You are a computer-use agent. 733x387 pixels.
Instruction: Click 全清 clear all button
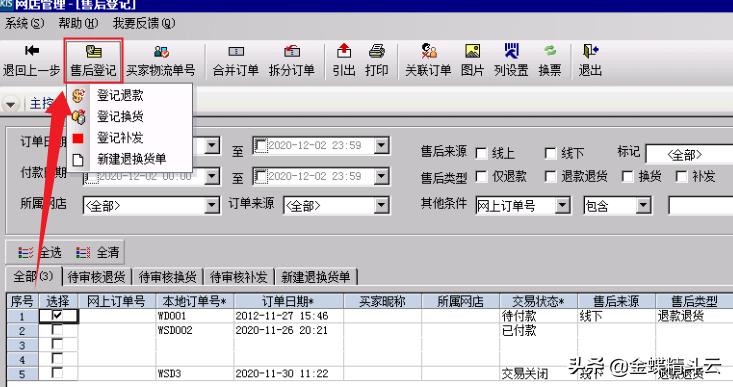point(98,253)
